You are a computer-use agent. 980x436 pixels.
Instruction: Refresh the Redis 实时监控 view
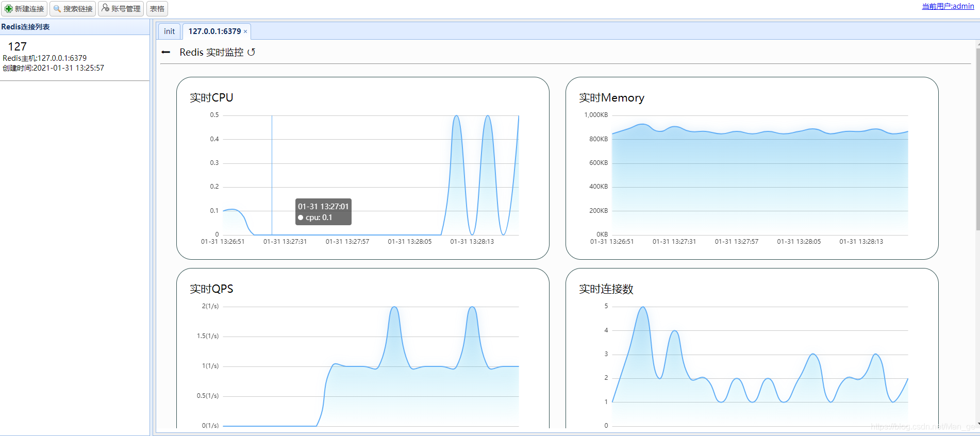[x=251, y=52]
